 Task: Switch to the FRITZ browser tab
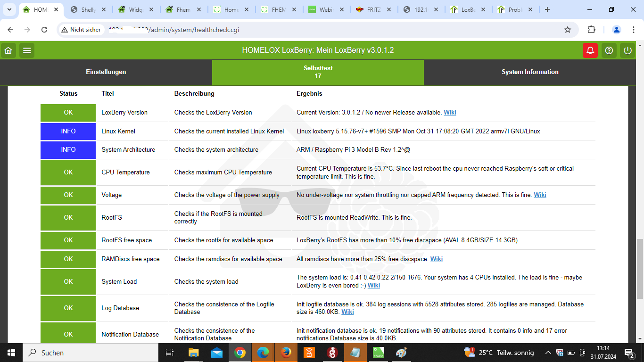(372, 9)
